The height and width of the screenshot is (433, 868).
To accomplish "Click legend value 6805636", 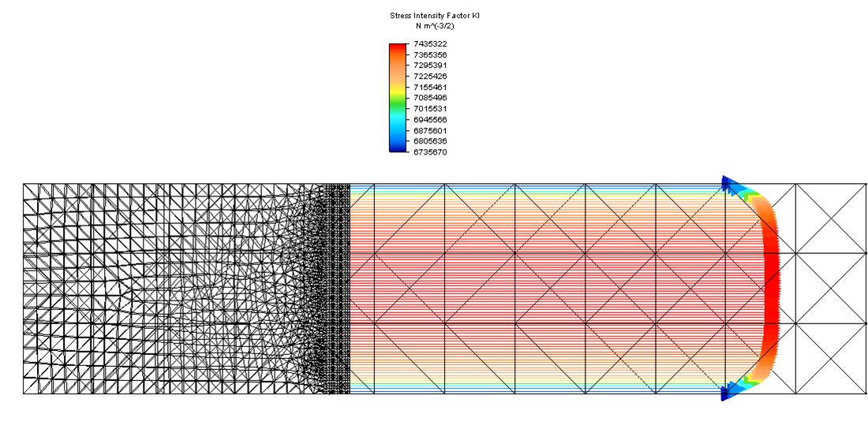I will [x=430, y=141].
